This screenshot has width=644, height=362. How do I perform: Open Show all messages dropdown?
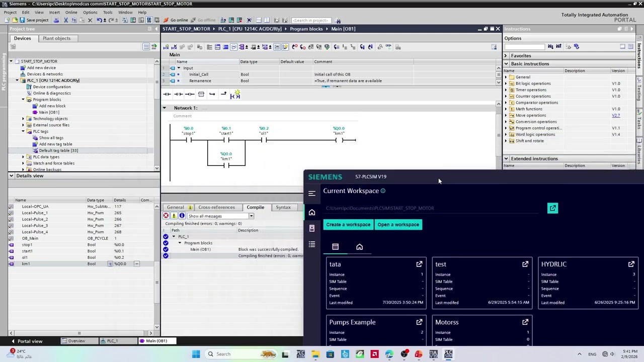251,216
